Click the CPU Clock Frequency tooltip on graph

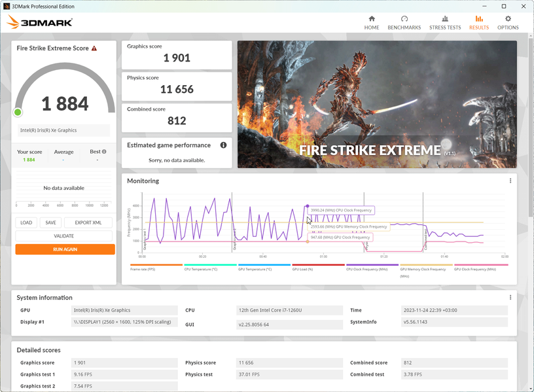click(x=341, y=211)
